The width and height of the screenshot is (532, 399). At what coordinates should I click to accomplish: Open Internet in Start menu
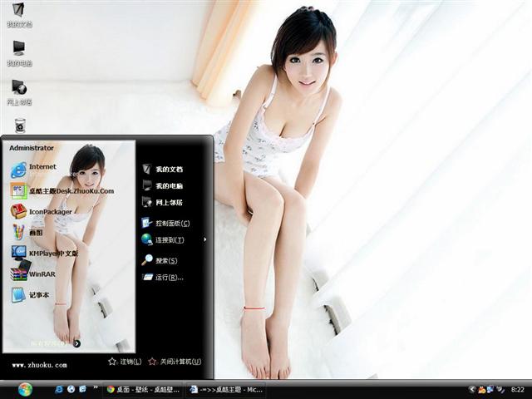pyautogui.click(x=33, y=170)
